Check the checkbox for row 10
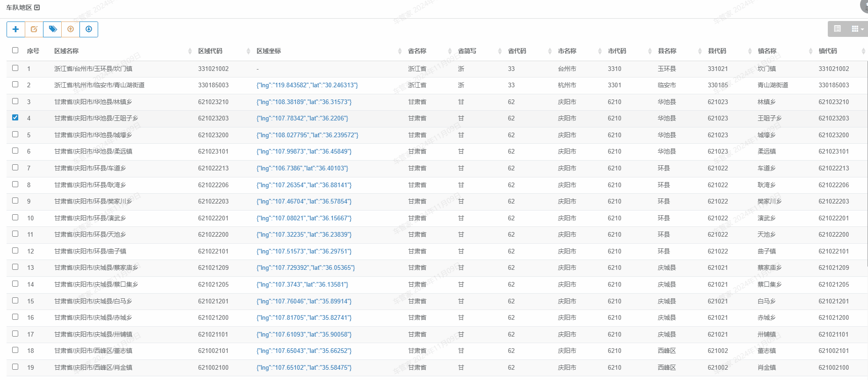Viewport: 868px width, 380px height. [15, 218]
